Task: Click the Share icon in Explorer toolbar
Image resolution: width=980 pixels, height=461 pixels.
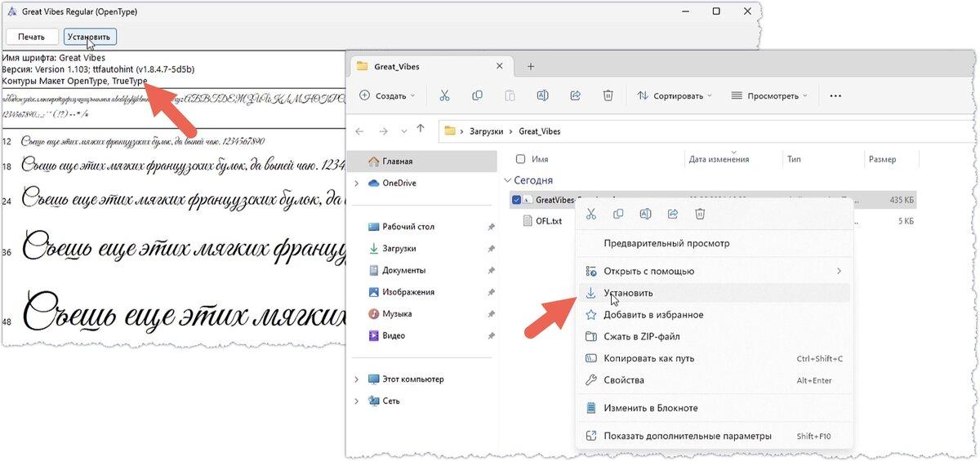Action: click(x=575, y=95)
